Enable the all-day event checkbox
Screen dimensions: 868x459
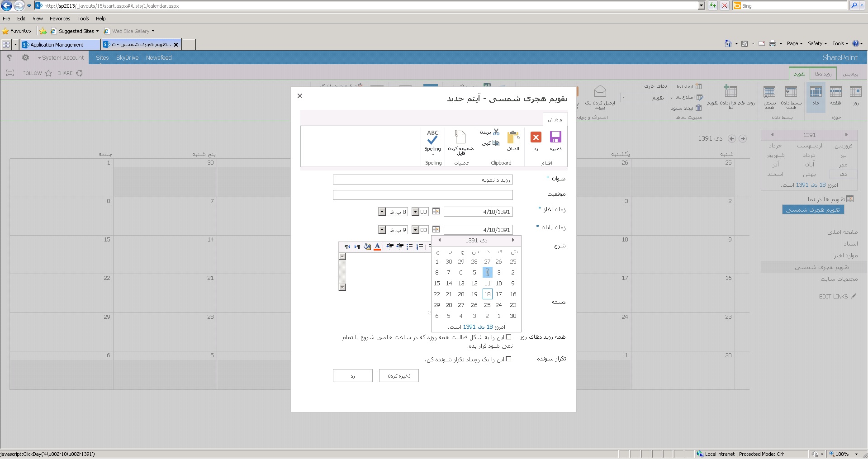coord(508,337)
